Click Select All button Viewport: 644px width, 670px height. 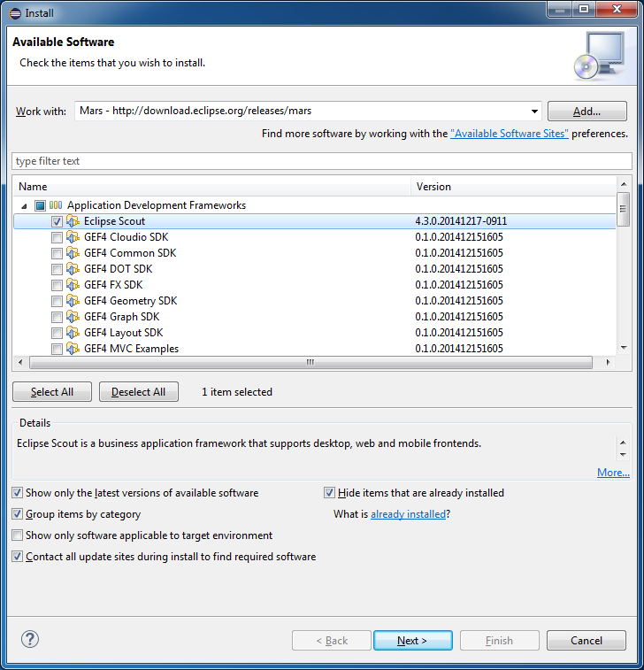[52, 392]
